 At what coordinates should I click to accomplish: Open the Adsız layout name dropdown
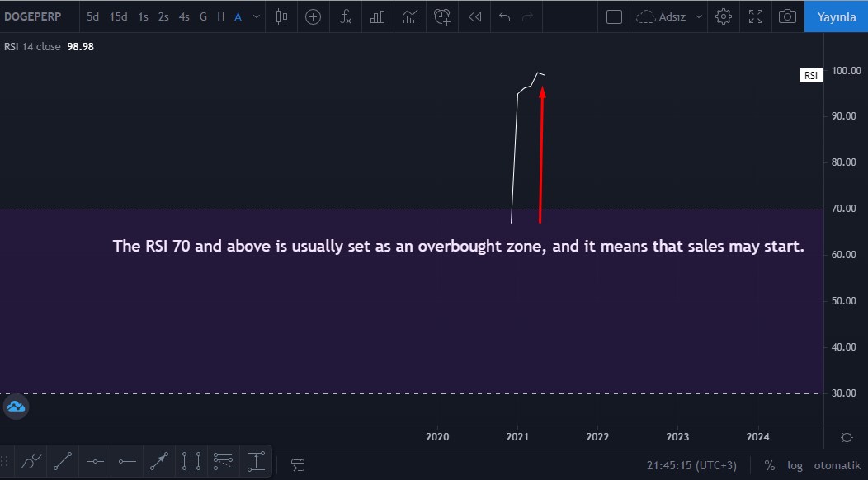(699, 16)
